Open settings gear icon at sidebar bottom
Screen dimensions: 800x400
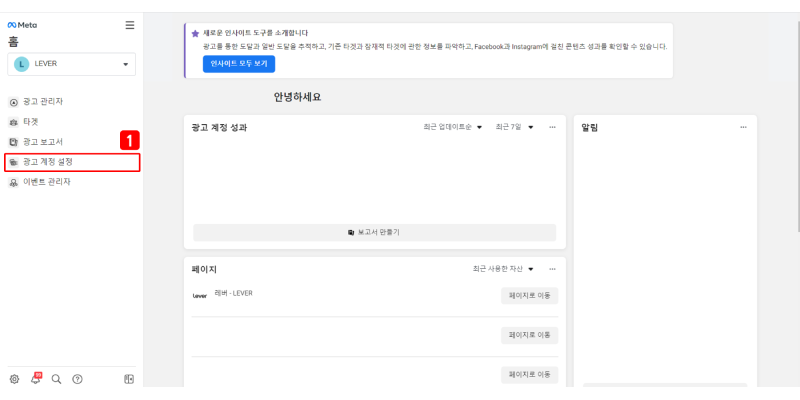14,379
